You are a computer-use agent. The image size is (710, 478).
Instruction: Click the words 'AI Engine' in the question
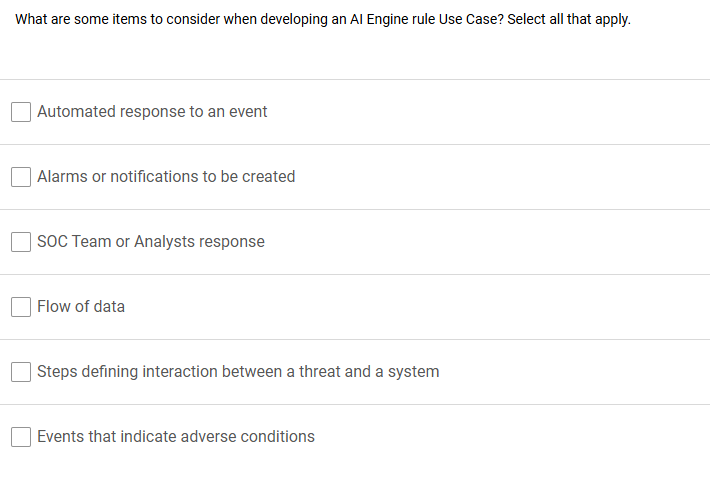(379, 19)
